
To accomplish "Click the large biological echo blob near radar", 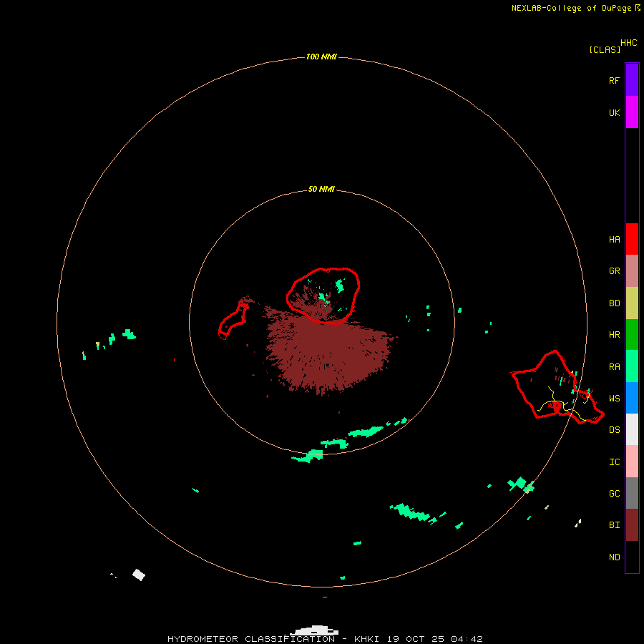I will pyautogui.click(x=326, y=353).
